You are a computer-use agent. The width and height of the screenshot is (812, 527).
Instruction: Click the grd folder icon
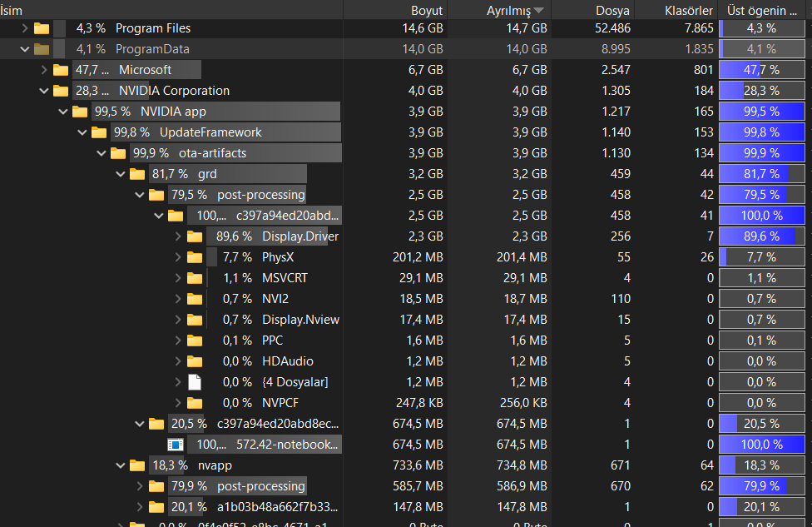[x=137, y=174]
